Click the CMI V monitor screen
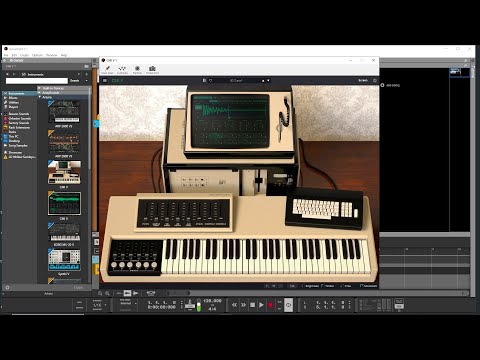480x360 pixels. tap(230, 121)
